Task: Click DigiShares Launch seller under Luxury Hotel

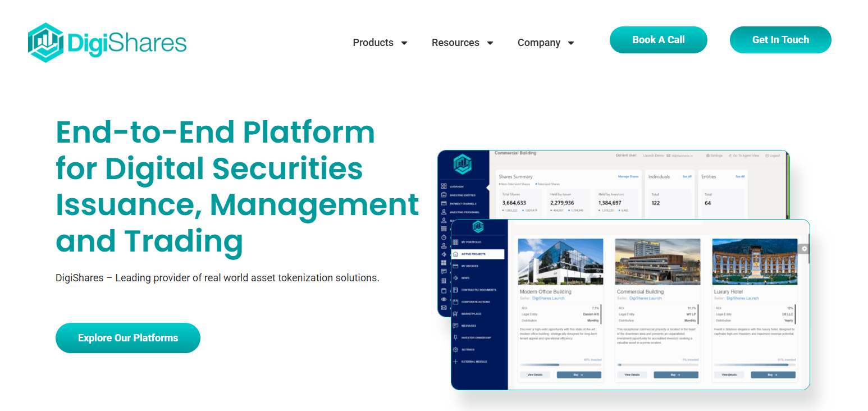Action: coord(743,298)
